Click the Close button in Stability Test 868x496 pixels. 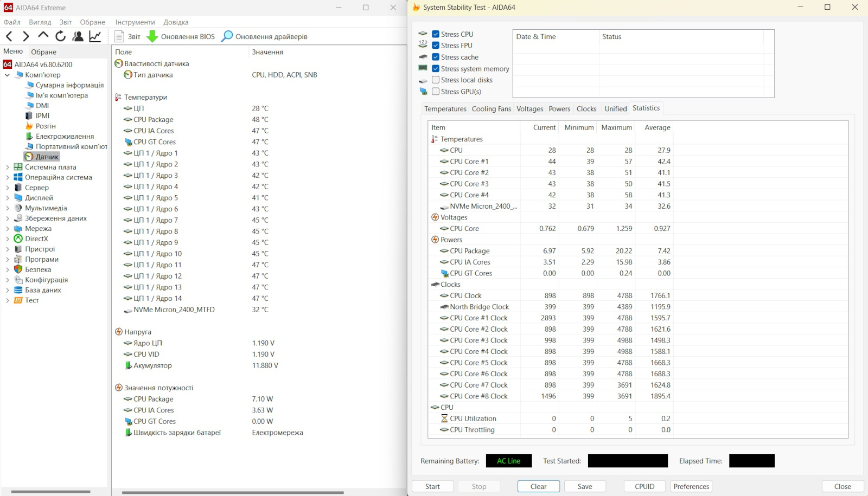tap(843, 486)
